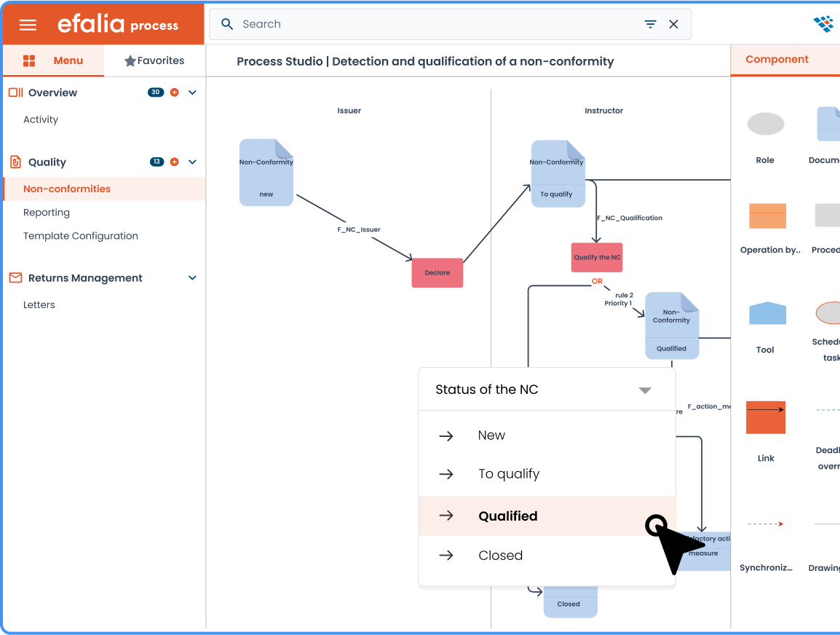Open Activity in the sidebar
Image resolution: width=840 pixels, height=635 pixels.
point(41,119)
